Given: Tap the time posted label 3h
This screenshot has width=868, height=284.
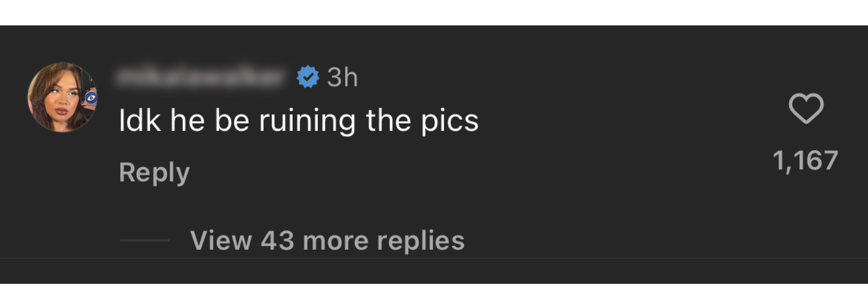Looking at the screenshot, I should coord(342,78).
